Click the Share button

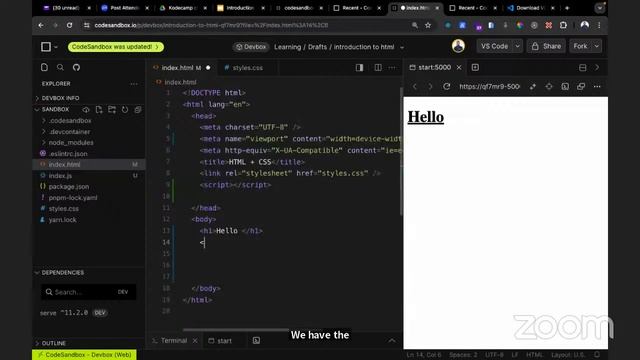coord(546,47)
